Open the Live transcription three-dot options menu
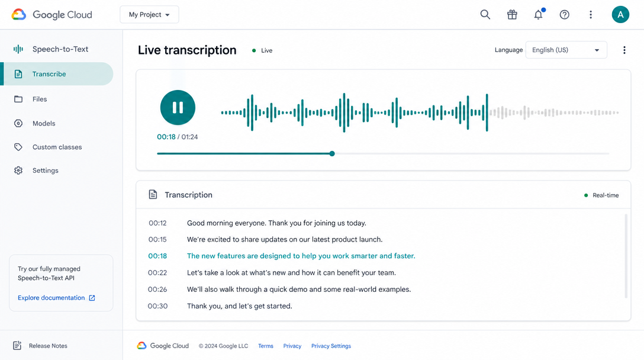Viewport: 644px width, 360px height. [624, 50]
